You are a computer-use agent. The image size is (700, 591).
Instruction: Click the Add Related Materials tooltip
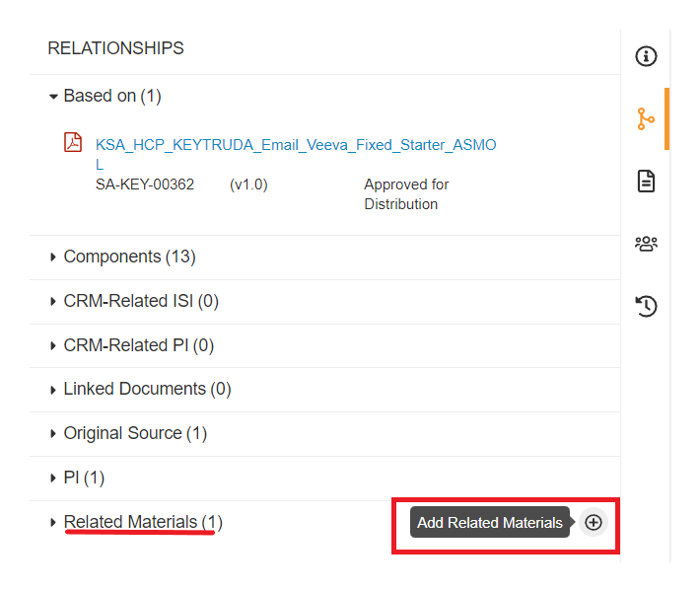click(490, 522)
